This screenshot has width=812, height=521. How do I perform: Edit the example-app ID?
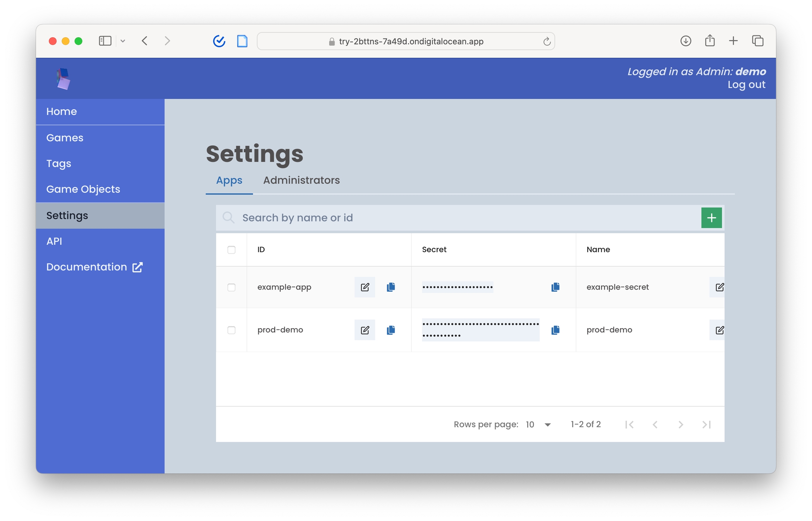(x=365, y=287)
